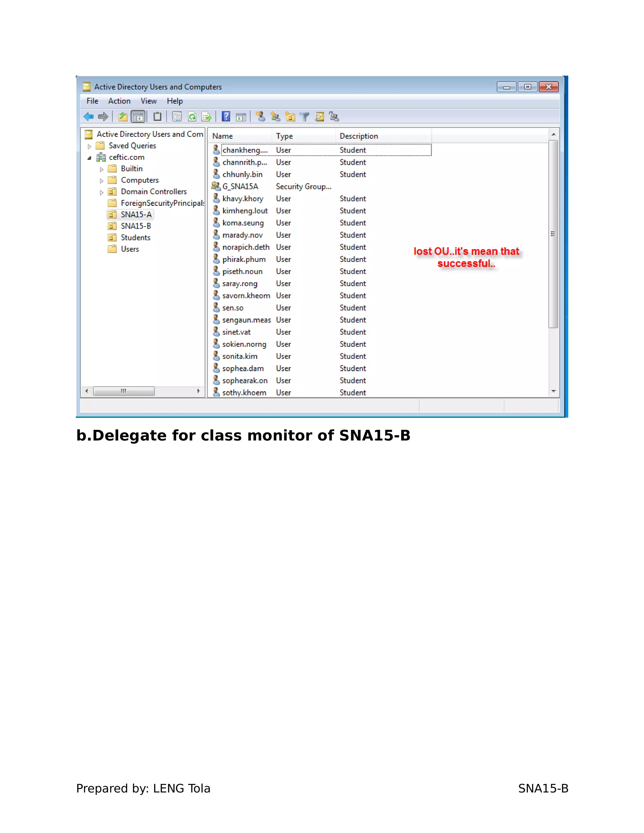644x833 pixels.
Task: Toggle Show/Hide Console Tree button
Action: pos(138,117)
